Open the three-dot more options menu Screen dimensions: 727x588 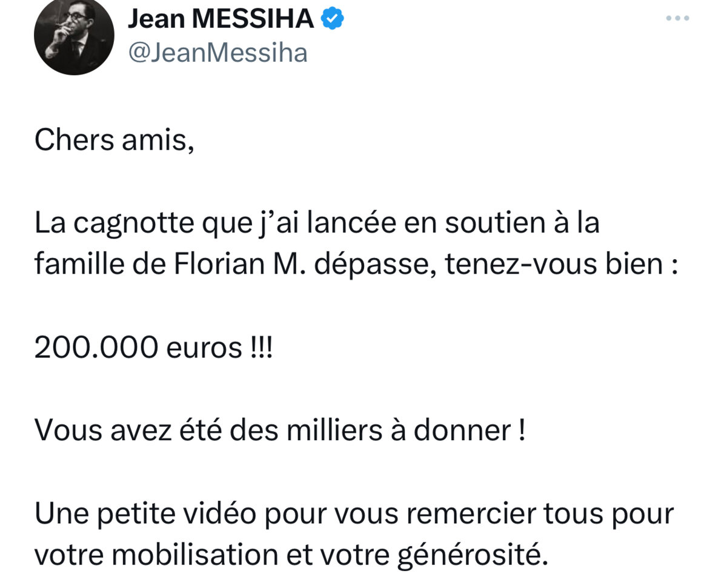[x=677, y=18]
